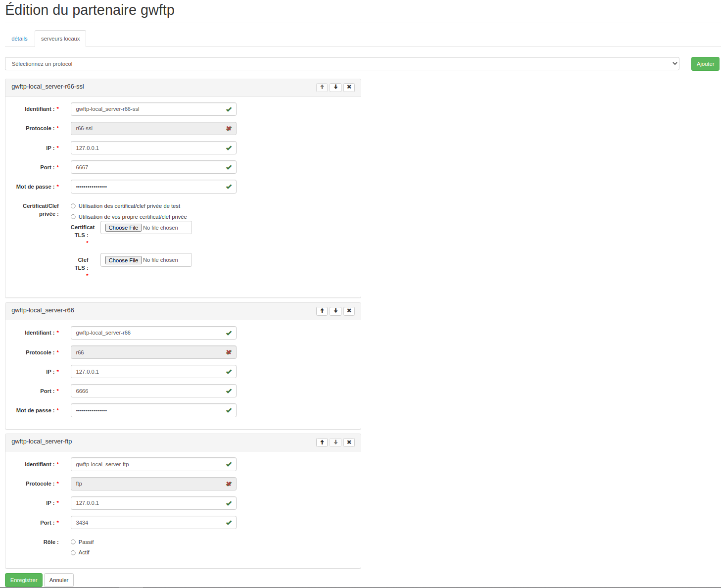Click the r66-ssl Protocole field
This screenshot has height=588, width=721.
[x=153, y=128]
